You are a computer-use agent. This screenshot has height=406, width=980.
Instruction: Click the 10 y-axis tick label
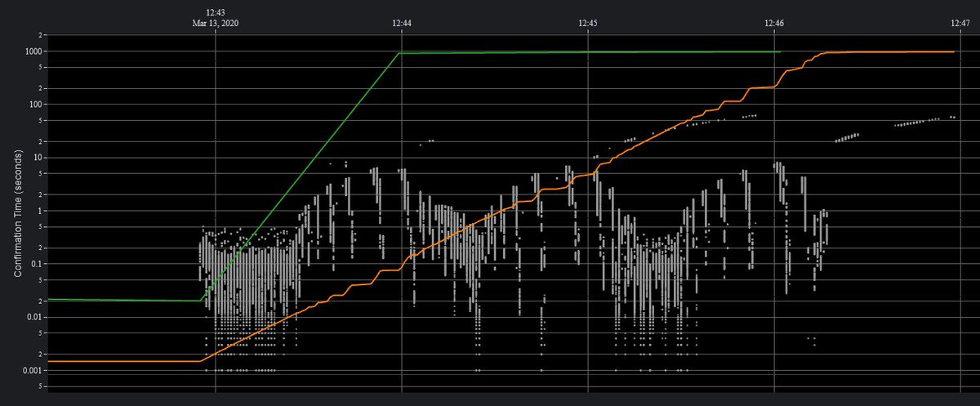tap(38, 158)
